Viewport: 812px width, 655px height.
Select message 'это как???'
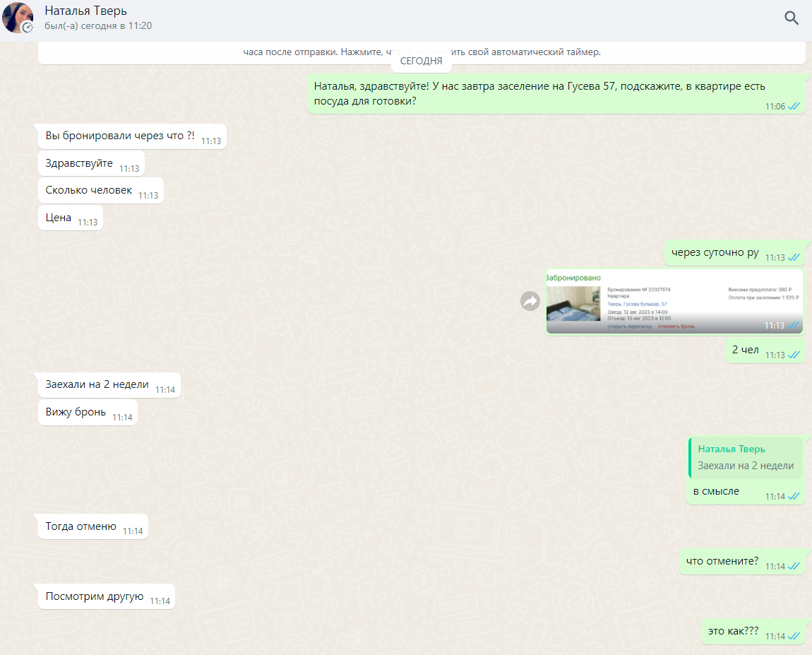[753, 632]
